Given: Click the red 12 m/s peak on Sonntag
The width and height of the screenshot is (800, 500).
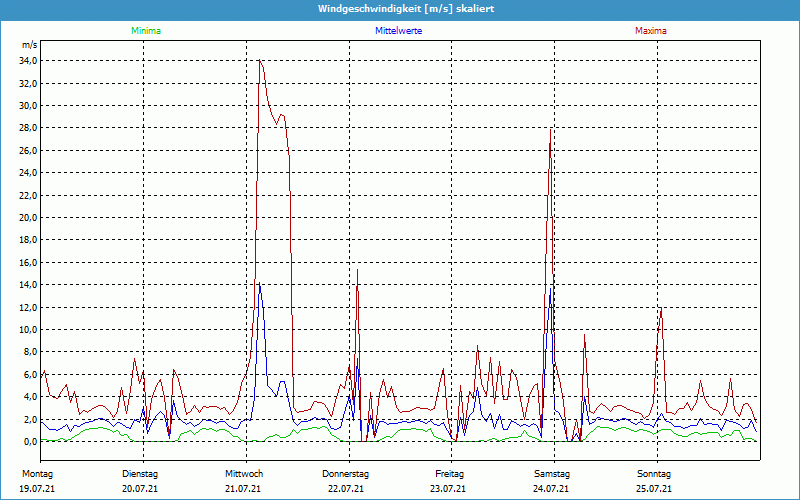Looking at the screenshot, I should coord(660,308).
